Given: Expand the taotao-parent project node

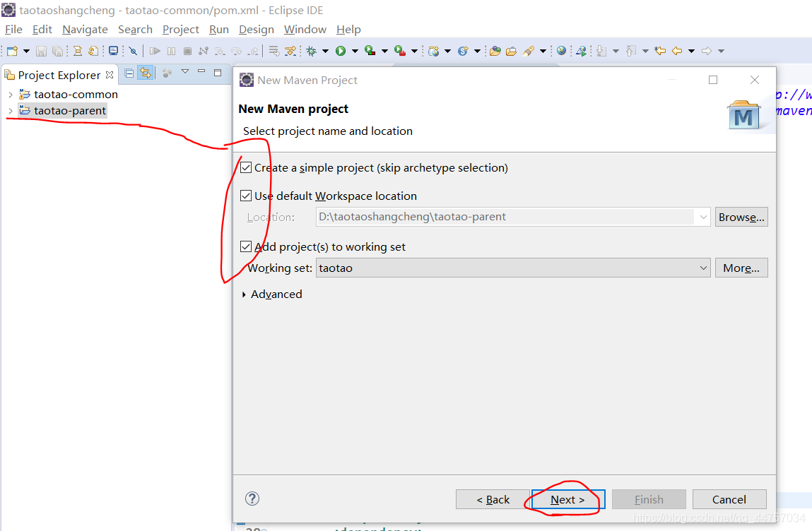Looking at the screenshot, I should (x=11, y=111).
